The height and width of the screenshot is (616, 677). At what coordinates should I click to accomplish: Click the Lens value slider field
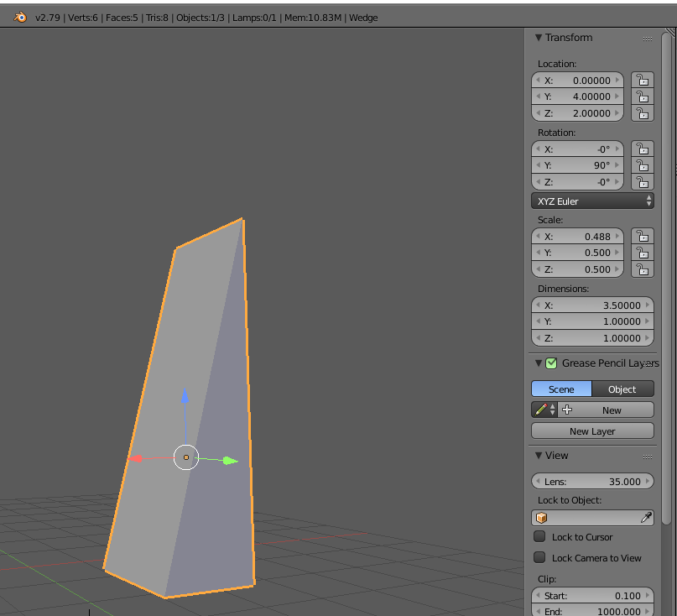pyautogui.click(x=592, y=481)
